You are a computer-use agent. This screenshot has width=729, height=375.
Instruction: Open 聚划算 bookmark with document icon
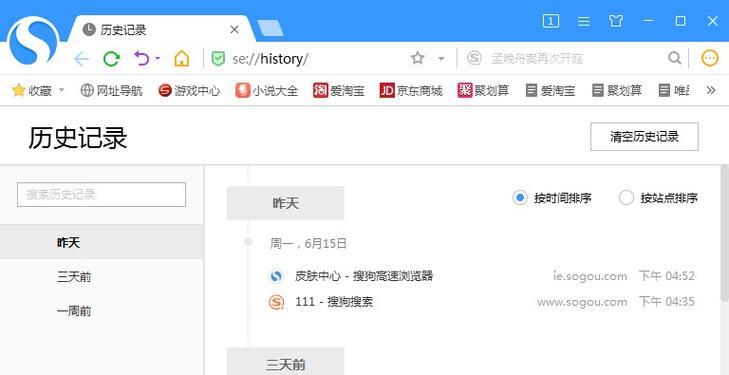click(x=617, y=91)
